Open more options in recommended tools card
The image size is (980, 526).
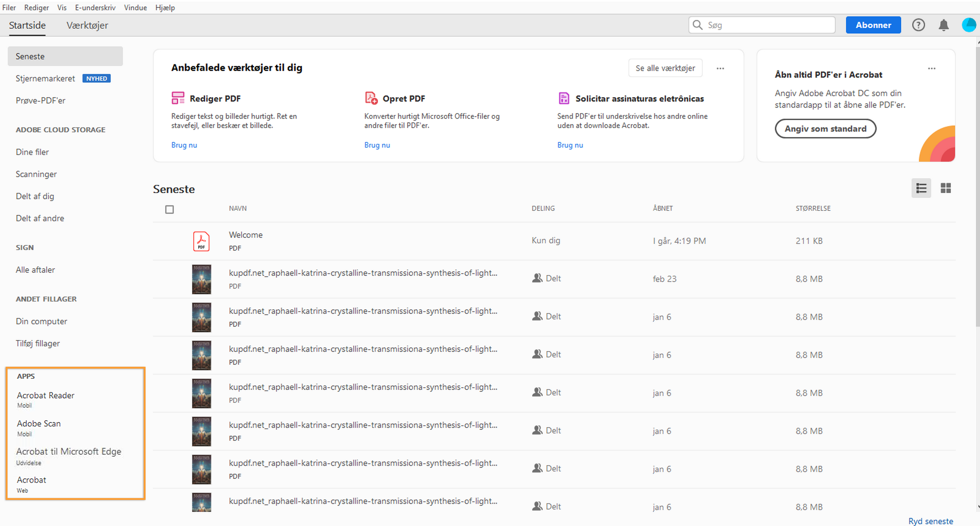pos(720,69)
